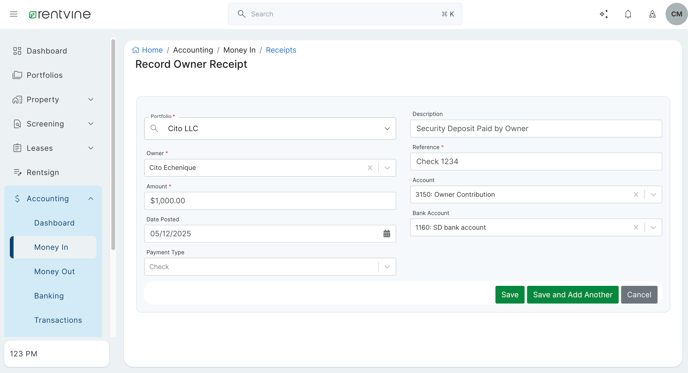Collapse the Accounting sidebar section
This screenshot has height=373, width=688.
click(x=91, y=198)
